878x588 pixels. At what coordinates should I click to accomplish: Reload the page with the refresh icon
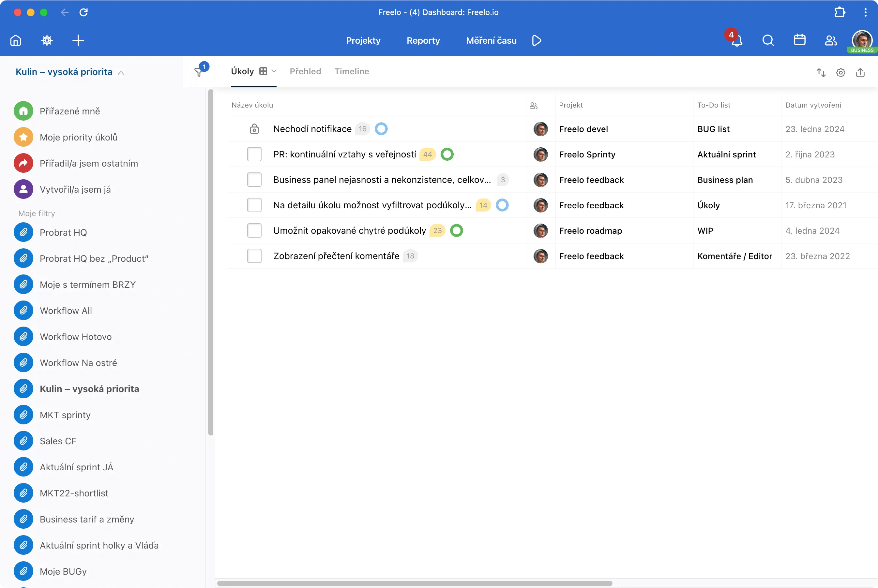pos(84,12)
